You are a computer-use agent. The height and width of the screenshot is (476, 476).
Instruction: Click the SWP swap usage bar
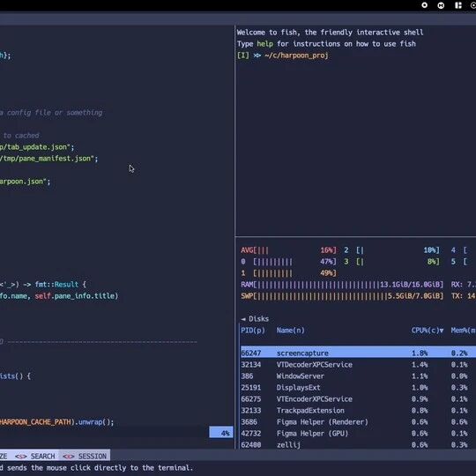point(342,296)
